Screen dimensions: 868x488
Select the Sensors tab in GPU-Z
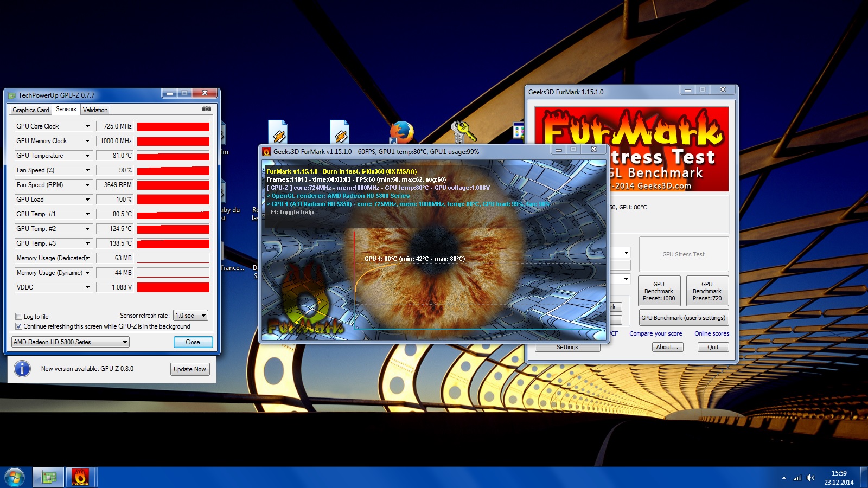[x=66, y=109]
